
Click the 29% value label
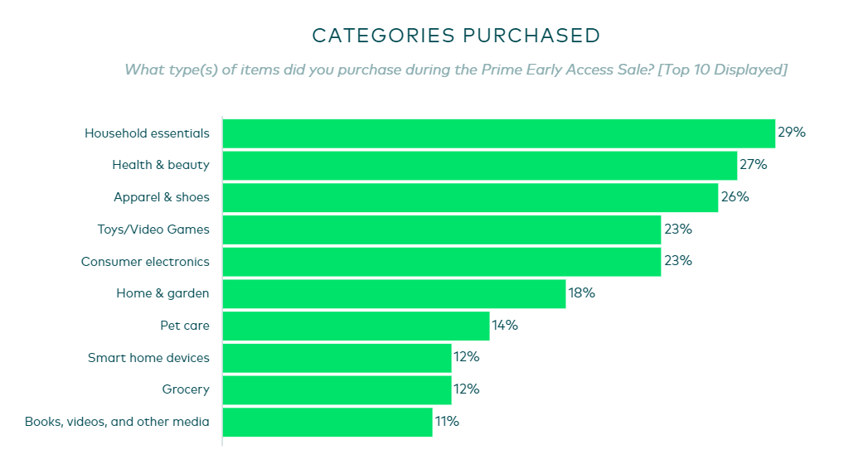click(792, 133)
